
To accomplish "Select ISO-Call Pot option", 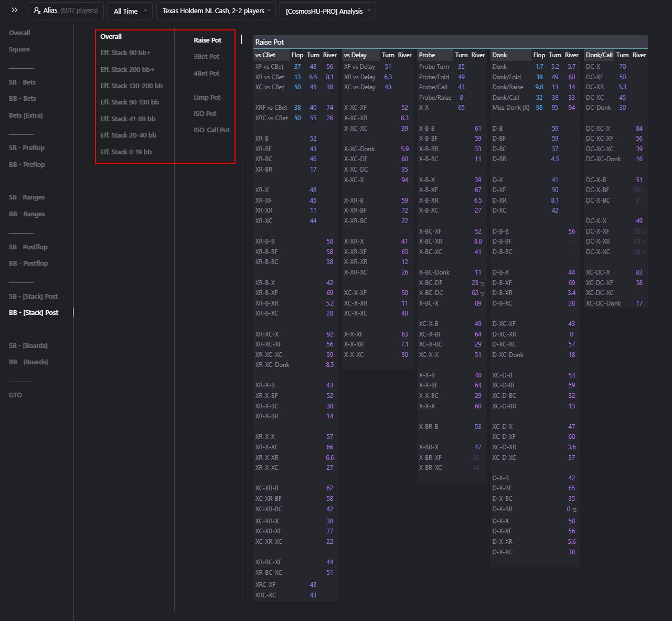I will pos(211,130).
